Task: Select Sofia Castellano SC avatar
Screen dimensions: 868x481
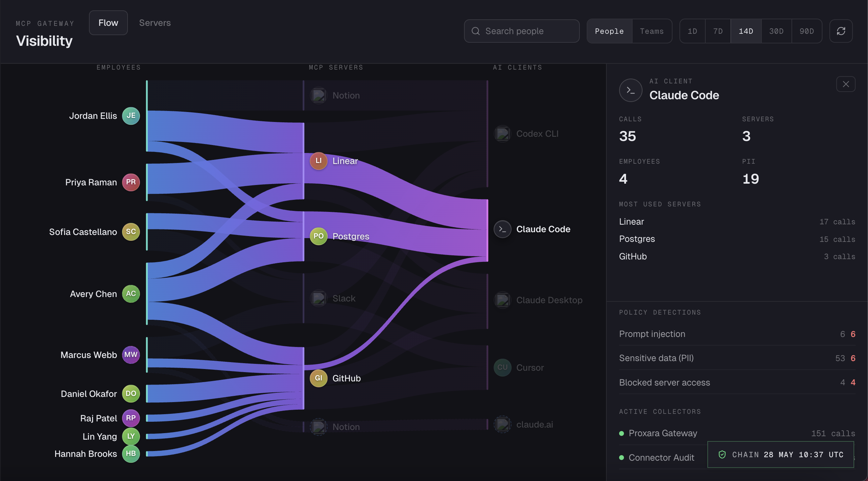Action: click(131, 232)
